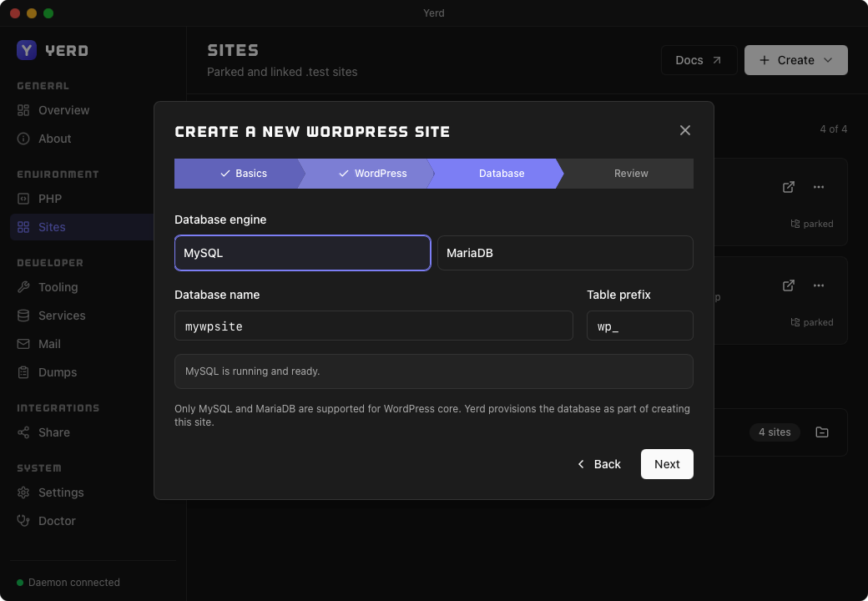The width and height of the screenshot is (868, 601).
Task: Open the Create dropdown menu
Action: [796, 60]
